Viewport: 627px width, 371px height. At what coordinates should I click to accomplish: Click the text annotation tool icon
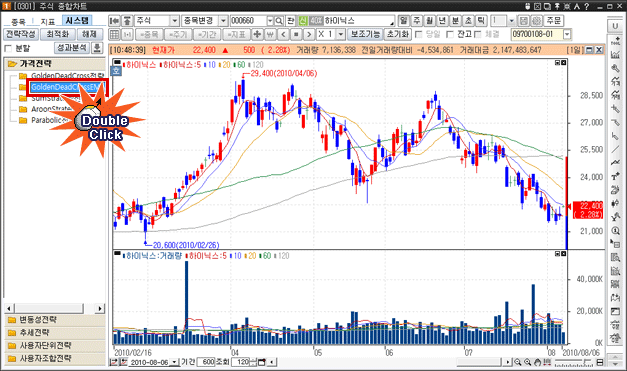tap(615, 176)
